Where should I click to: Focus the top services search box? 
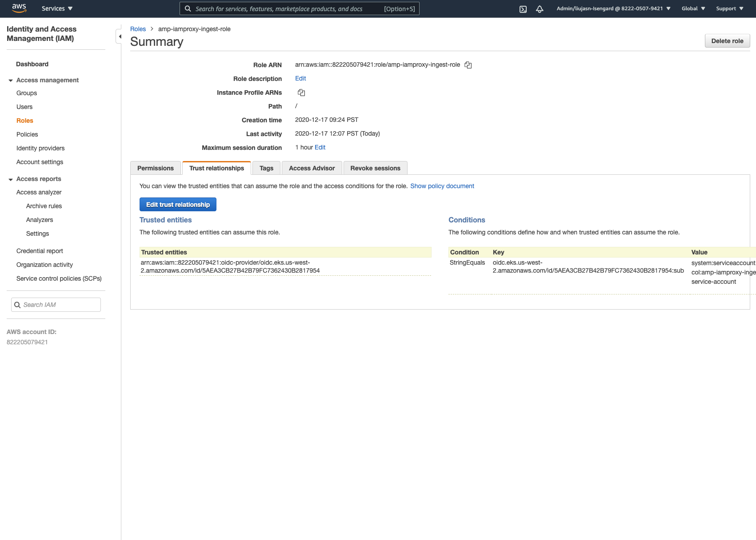point(300,8)
